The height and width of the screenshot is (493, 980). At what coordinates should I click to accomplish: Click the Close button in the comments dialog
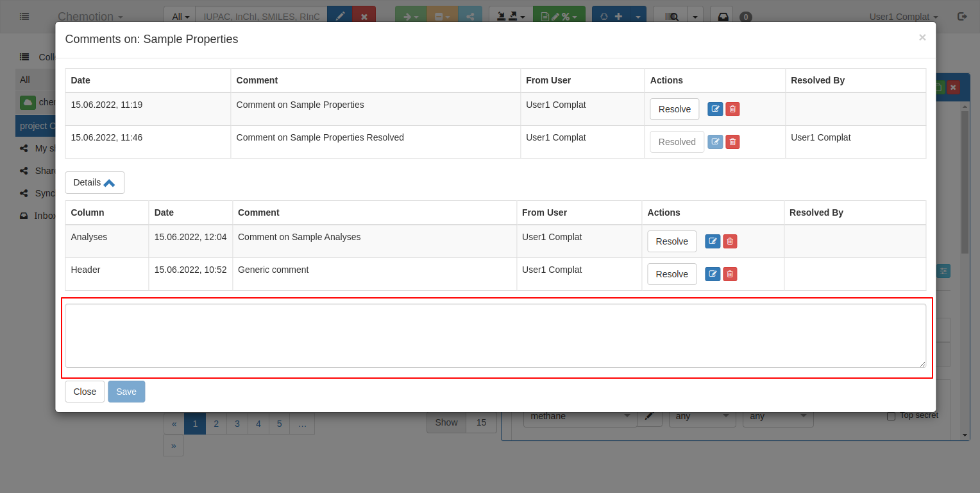(x=85, y=392)
